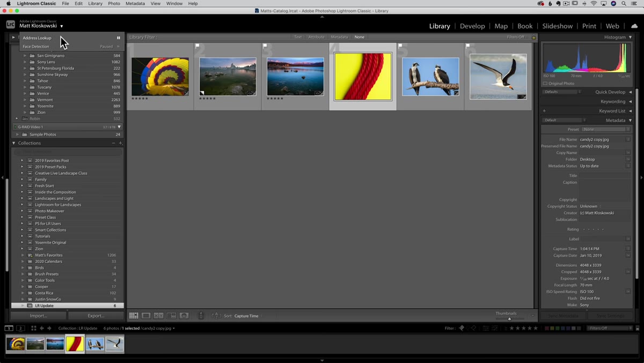Collapse the Histogram panel
644x363 pixels.
click(630, 37)
